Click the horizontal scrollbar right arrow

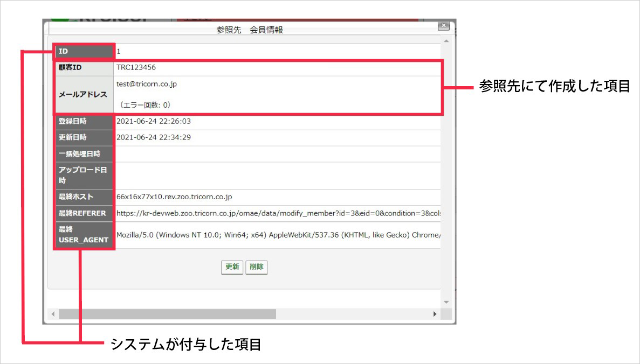[x=435, y=314]
